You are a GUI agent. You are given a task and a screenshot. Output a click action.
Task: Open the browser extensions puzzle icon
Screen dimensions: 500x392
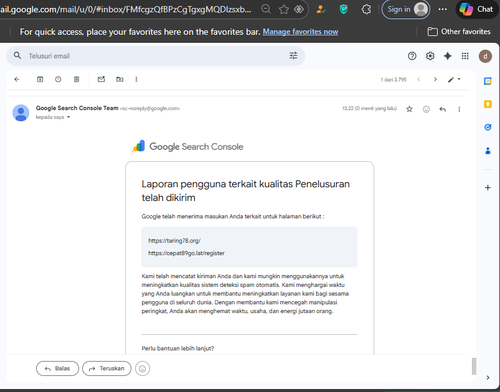point(366,9)
